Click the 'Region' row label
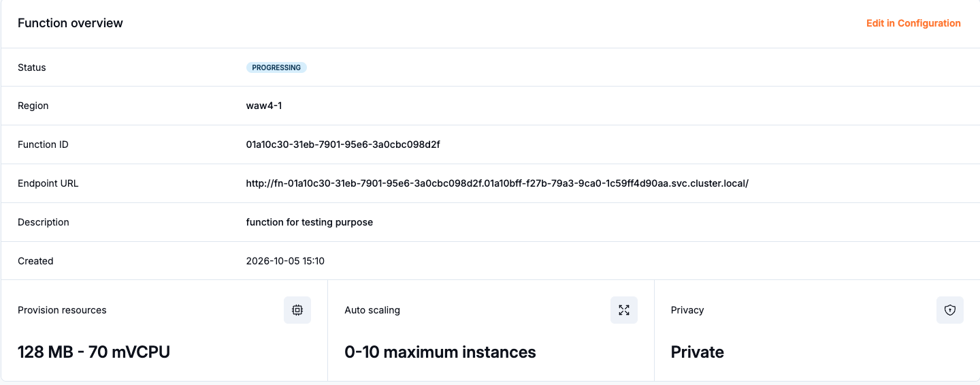 pyautogui.click(x=33, y=106)
